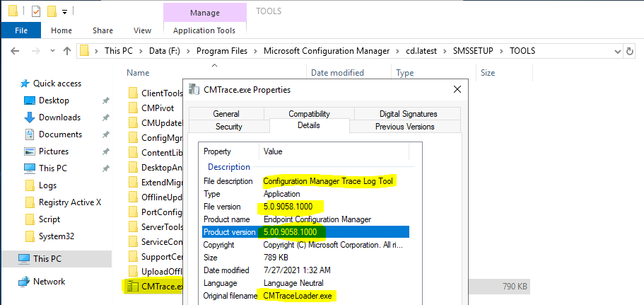Open the Previous Versions properties tab
This screenshot has height=305, width=644.
coord(405,127)
